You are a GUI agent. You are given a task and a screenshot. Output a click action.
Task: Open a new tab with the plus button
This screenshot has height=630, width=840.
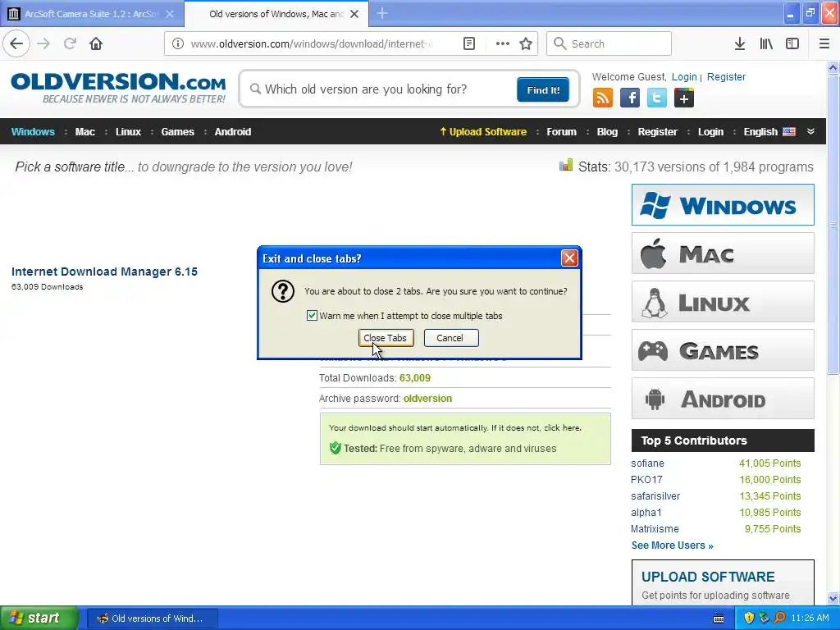[382, 13]
